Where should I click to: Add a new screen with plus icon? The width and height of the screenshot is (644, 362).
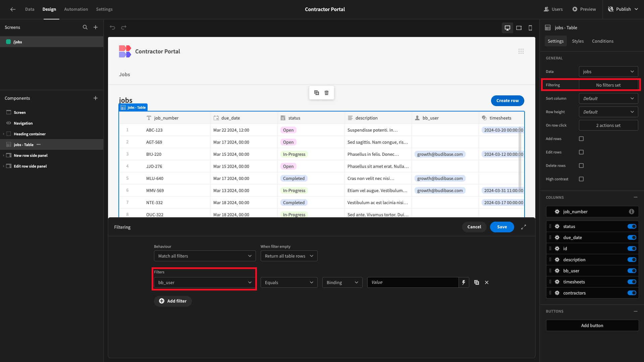[96, 27]
